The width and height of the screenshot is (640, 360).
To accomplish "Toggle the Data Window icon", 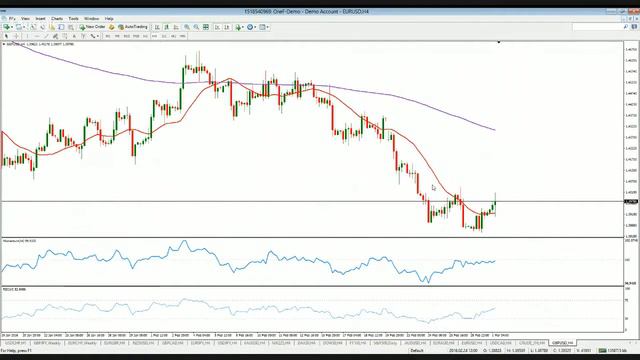I will coord(42,27).
